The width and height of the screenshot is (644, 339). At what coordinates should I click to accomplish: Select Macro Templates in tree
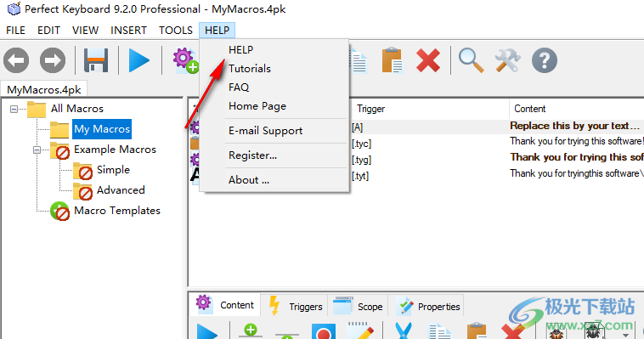tap(117, 211)
